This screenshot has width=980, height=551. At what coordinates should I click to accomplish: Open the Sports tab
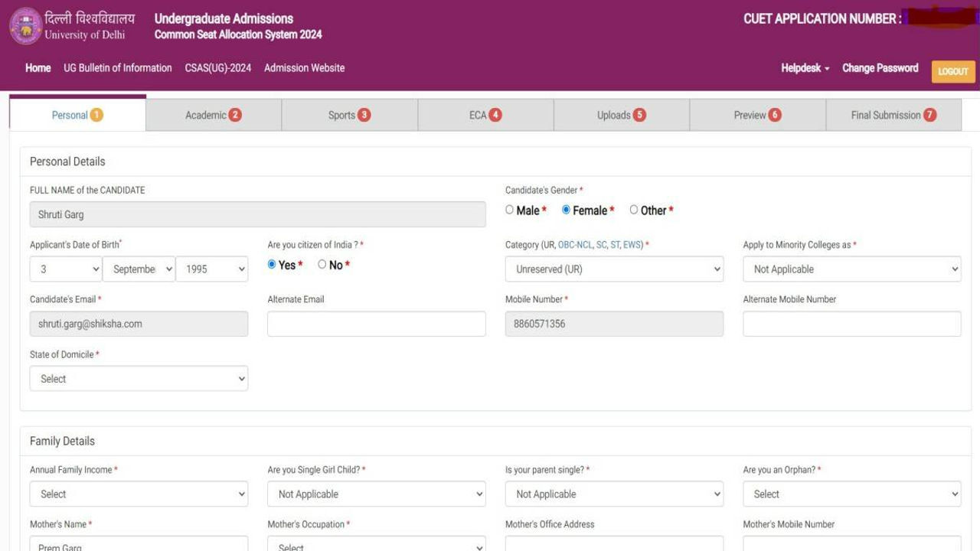click(x=348, y=114)
